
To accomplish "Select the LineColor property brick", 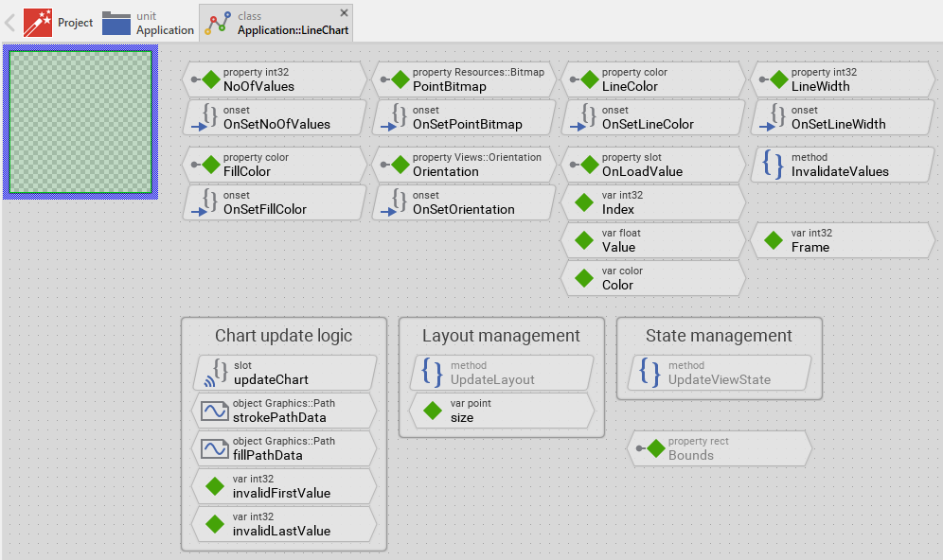I will click(x=653, y=79).
